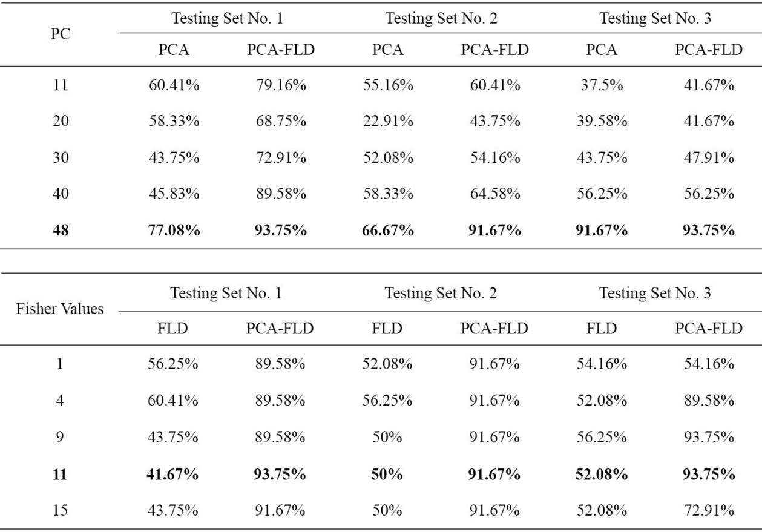This screenshot has height=532, width=762.
Task: Click the 55.16% cell
Action: [x=388, y=85]
